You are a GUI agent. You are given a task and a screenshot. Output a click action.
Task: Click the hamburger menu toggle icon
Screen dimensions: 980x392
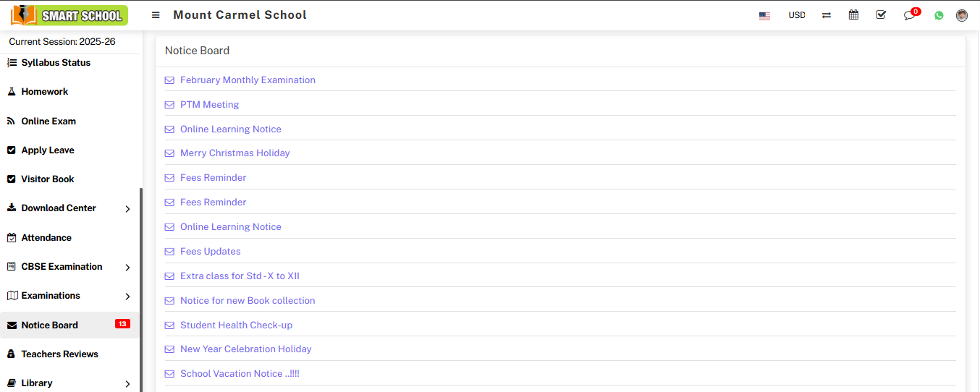[x=156, y=15]
